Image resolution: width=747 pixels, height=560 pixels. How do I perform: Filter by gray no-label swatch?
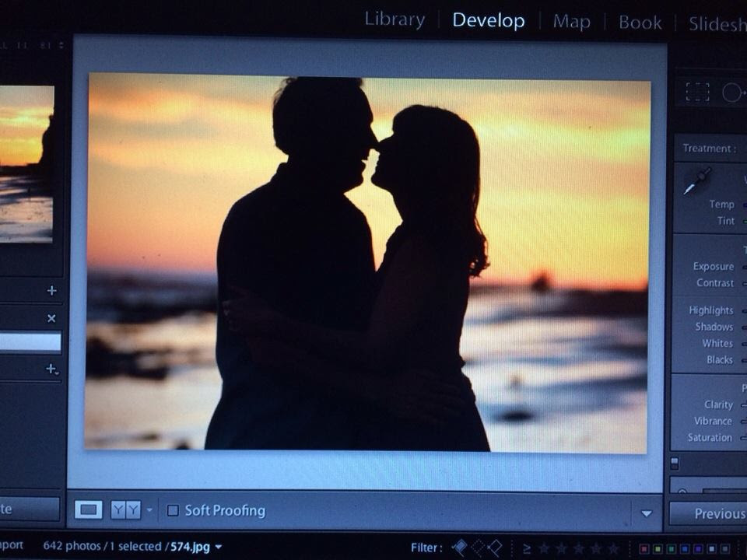(725, 549)
